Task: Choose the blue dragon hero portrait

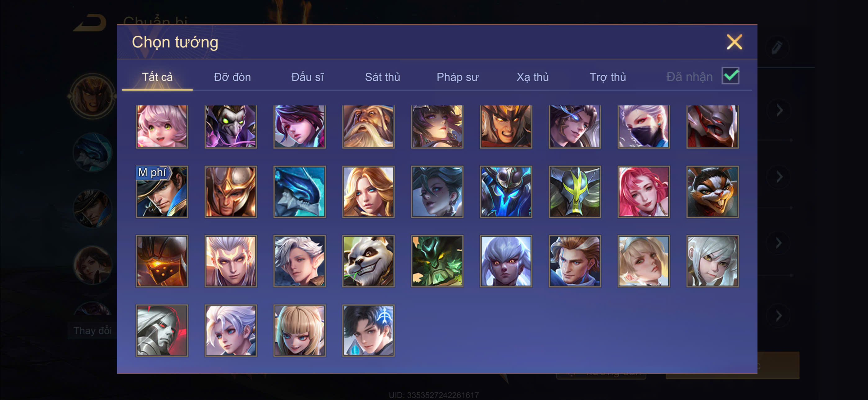Action: tap(299, 192)
